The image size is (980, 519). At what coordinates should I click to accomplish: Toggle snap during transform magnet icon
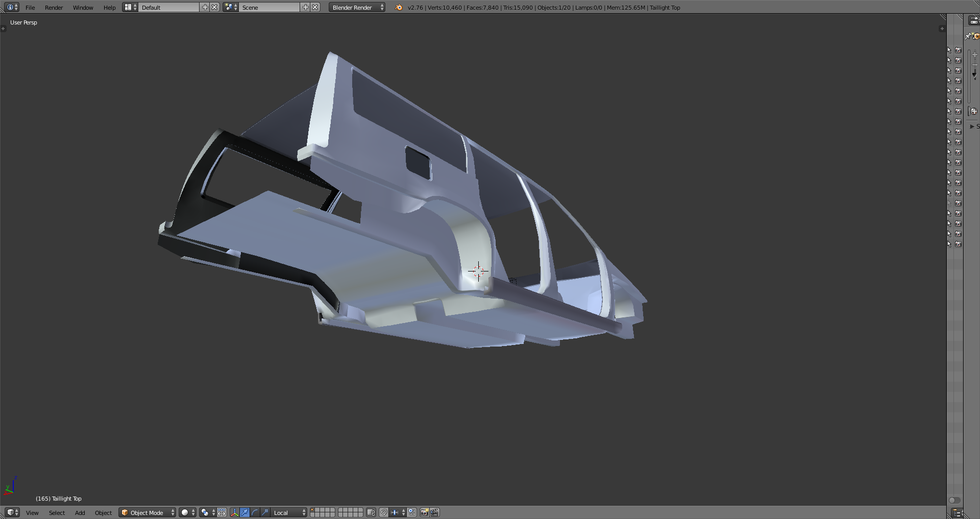(384, 512)
